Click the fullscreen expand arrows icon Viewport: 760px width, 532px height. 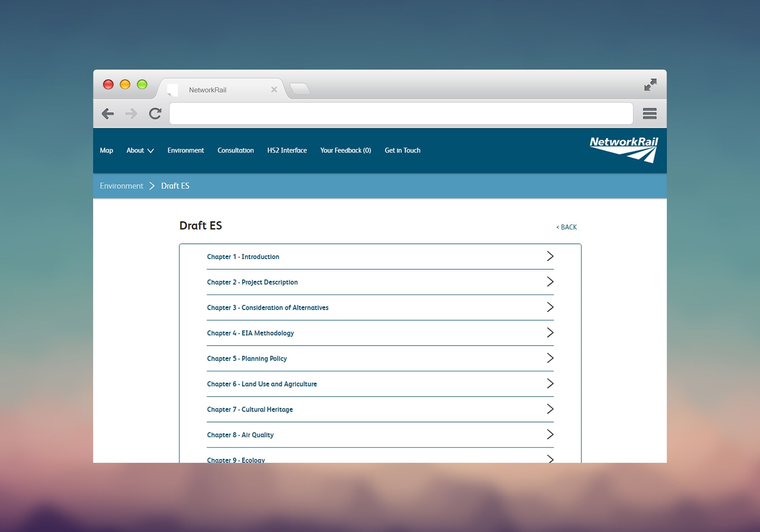[x=650, y=85]
